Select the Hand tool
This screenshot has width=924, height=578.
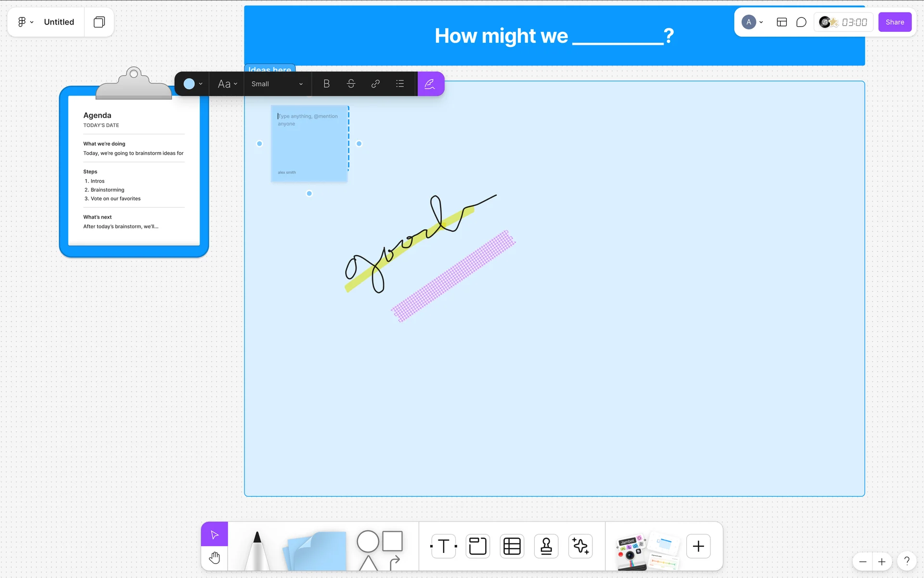click(x=215, y=558)
